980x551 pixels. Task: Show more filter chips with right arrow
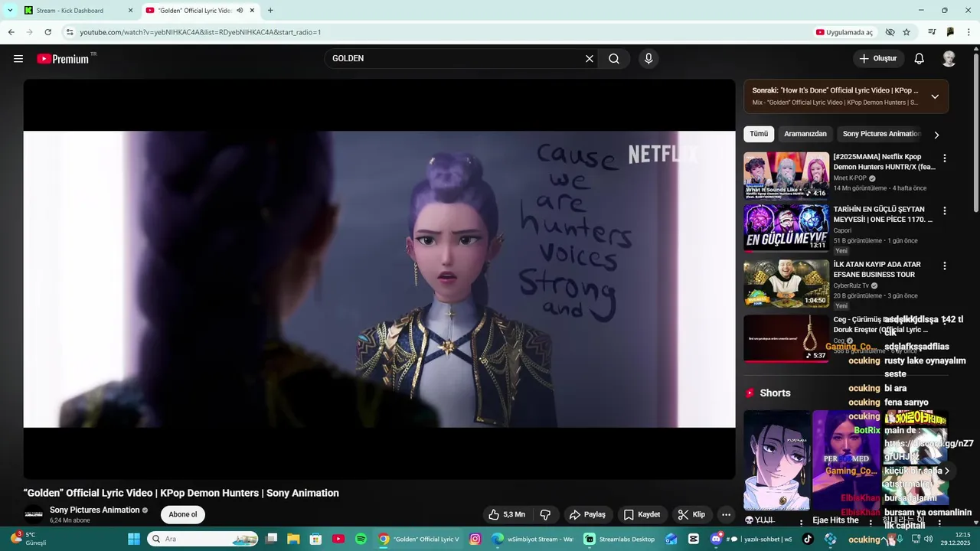tap(936, 135)
